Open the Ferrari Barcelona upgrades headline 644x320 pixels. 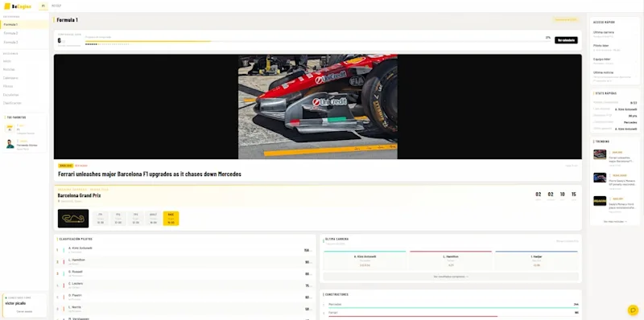(x=150, y=174)
